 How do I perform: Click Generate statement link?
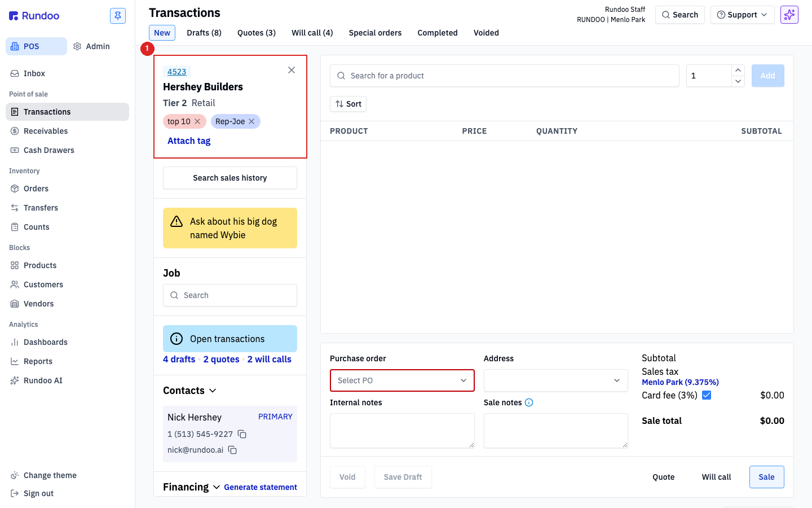pos(261,487)
